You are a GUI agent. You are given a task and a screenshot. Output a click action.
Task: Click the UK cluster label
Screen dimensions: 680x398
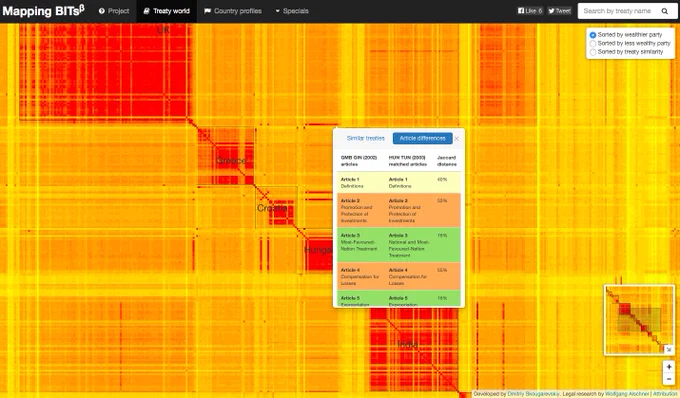[x=163, y=29]
